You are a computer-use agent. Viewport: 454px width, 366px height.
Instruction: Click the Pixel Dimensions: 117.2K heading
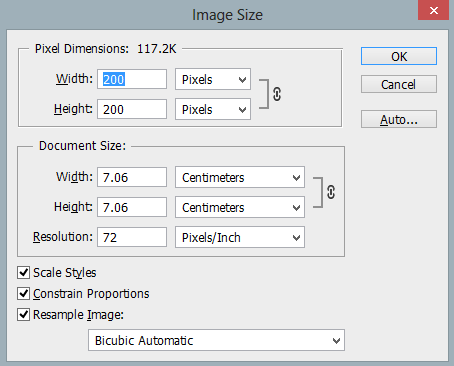tap(106, 49)
